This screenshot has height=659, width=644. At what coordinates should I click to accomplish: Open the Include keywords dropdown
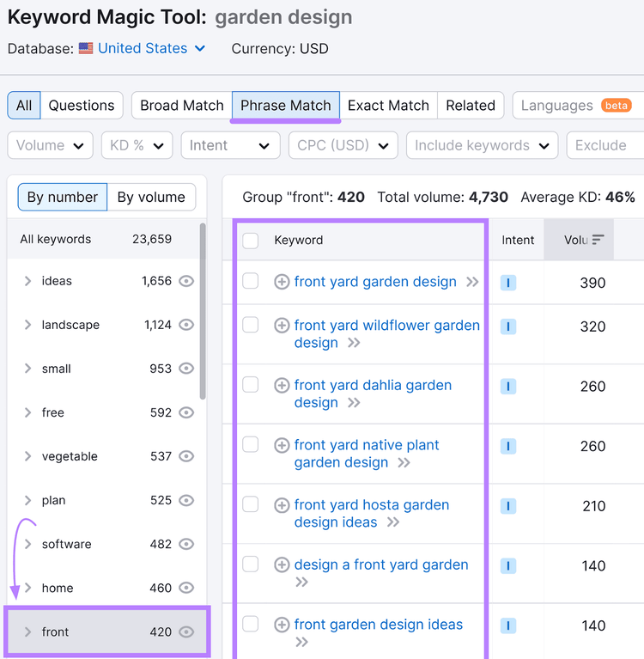[482, 145]
